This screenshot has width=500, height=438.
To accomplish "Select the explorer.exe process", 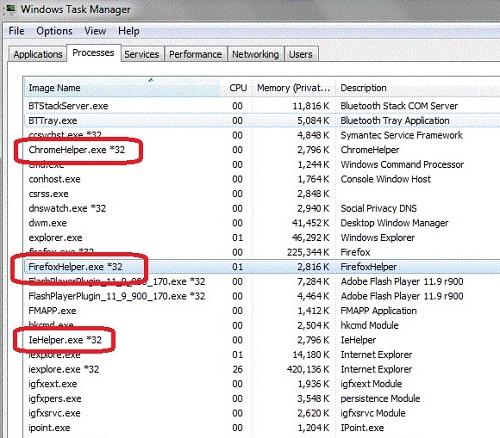I will (262, 238).
